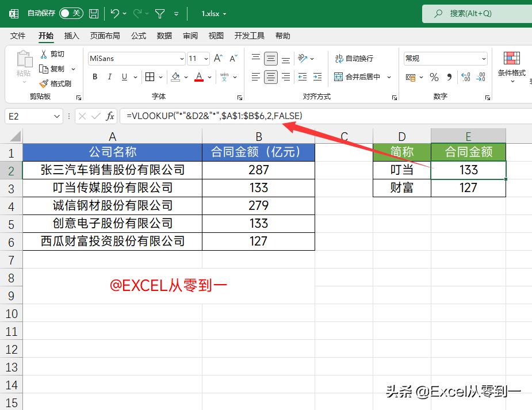Open the font color red swatch
Viewport: 532px width, 410px height.
198,76
